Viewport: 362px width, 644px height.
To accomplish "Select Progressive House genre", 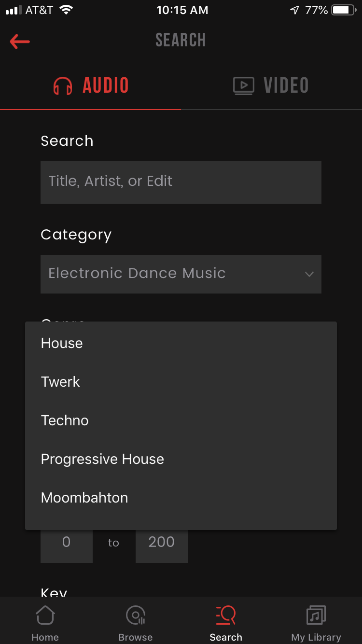I will [x=102, y=459].
